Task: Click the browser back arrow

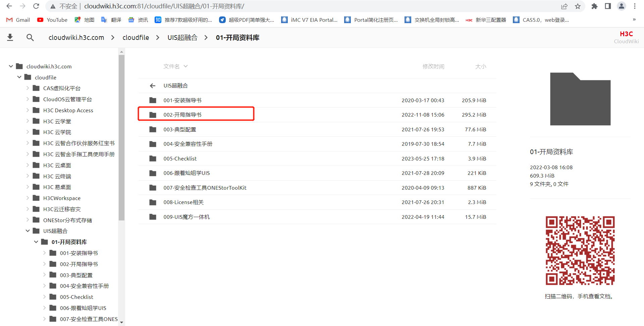Action: (x=9, y=6)
